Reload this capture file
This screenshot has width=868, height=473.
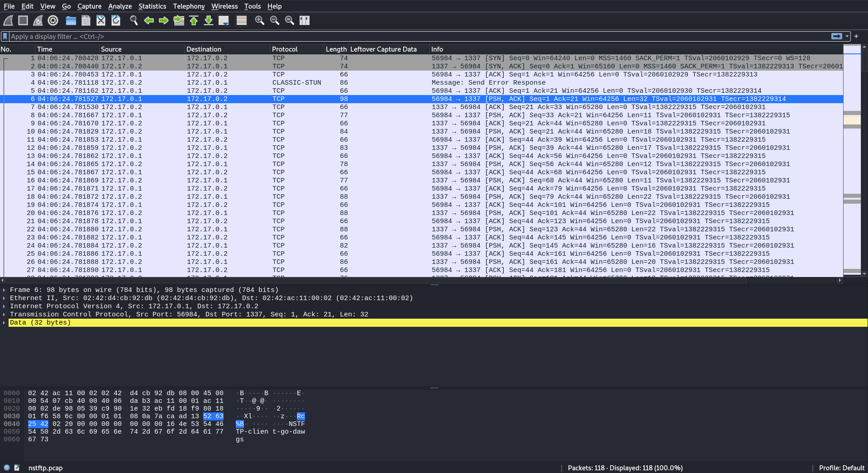(x=116, y=20)
